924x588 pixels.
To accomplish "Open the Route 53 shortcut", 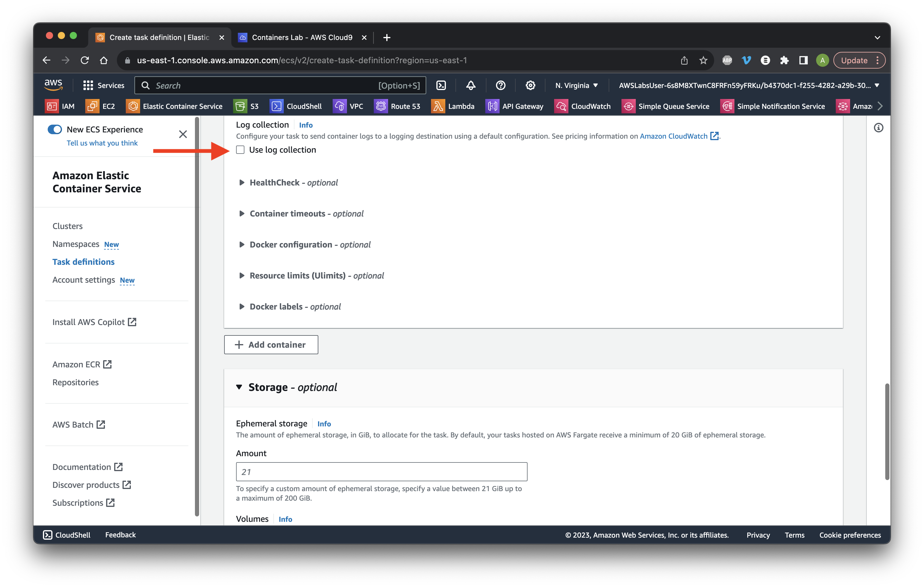I will 397,106.
